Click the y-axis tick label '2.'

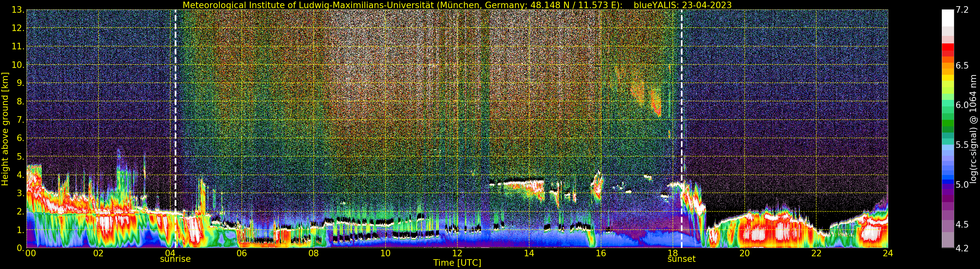click(21, 212)
